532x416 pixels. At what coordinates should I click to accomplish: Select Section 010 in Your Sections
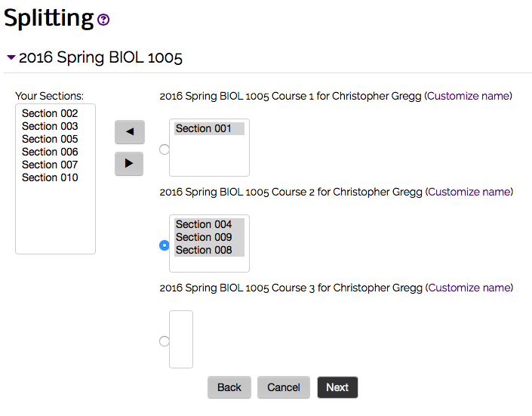point(50,177)
